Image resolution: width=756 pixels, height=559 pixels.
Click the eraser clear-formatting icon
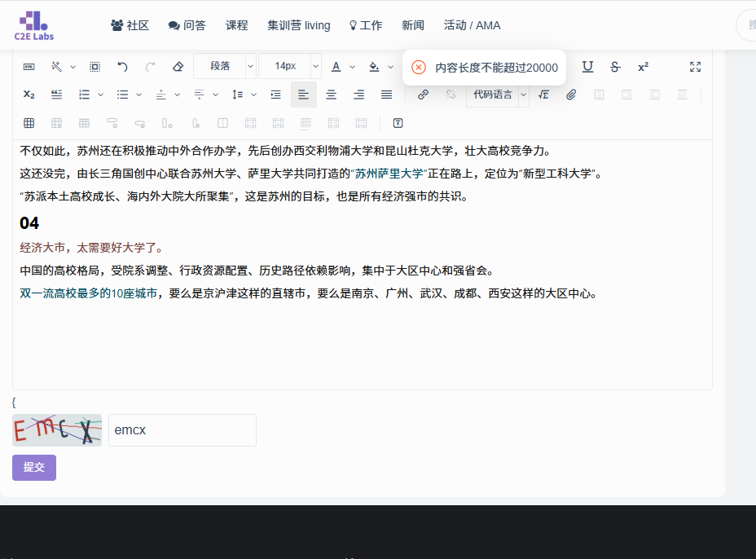click(178, 67)
